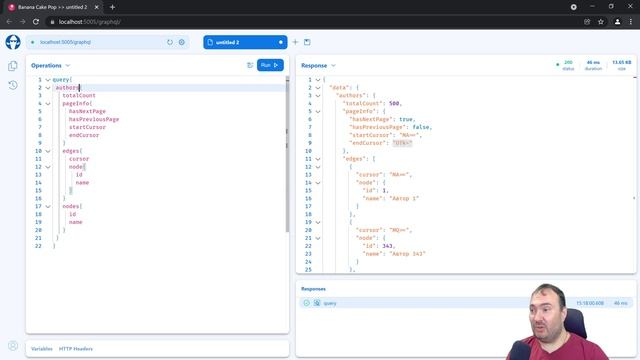Open the history panel in left sidebar
640x360 pixels.
pos(13,85)
